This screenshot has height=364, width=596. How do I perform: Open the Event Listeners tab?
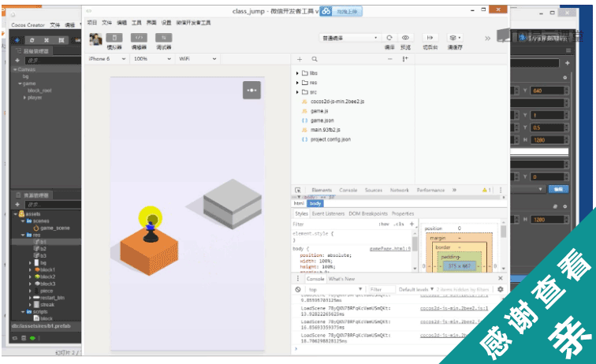tap(328, 214)
